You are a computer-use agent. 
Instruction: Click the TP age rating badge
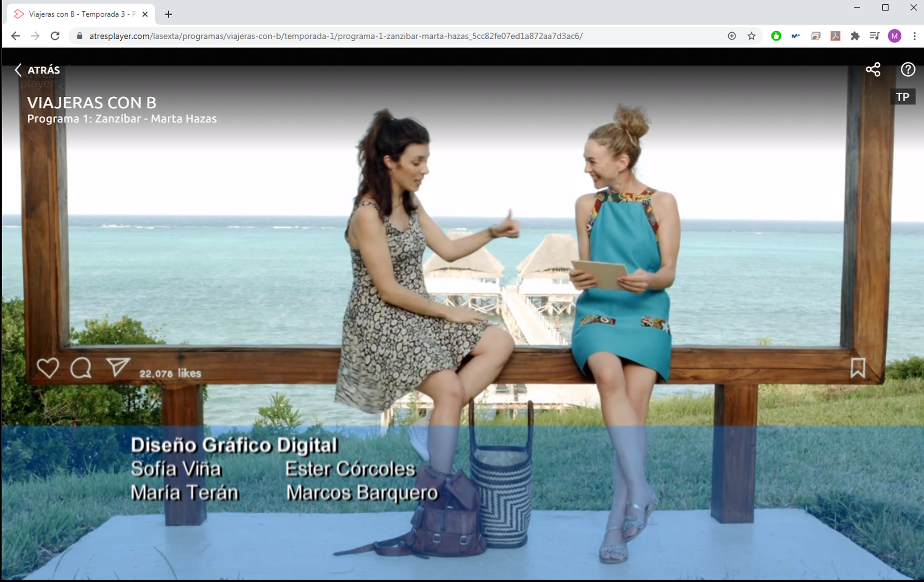point(902,97)
